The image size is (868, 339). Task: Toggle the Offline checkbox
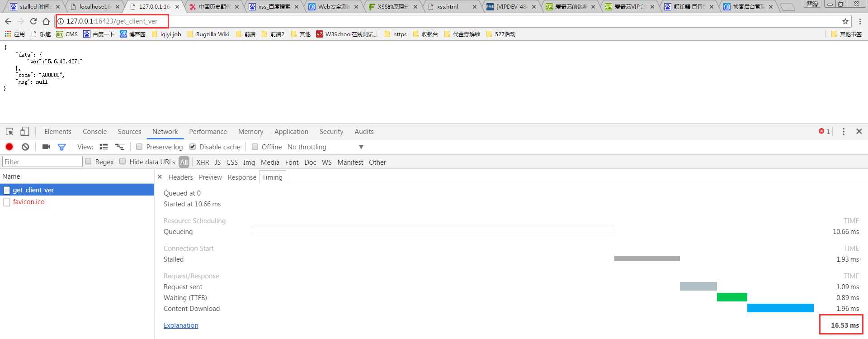(255, 147)
